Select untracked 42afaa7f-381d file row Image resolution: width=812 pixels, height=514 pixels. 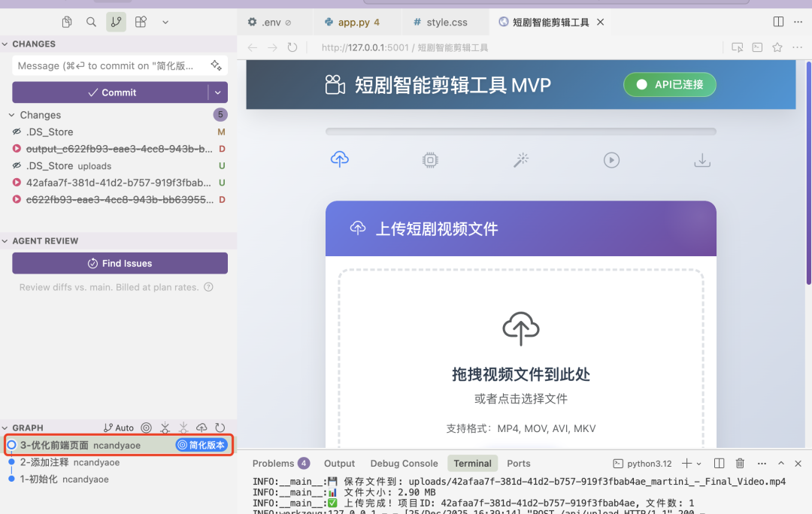tap(119, 183)
